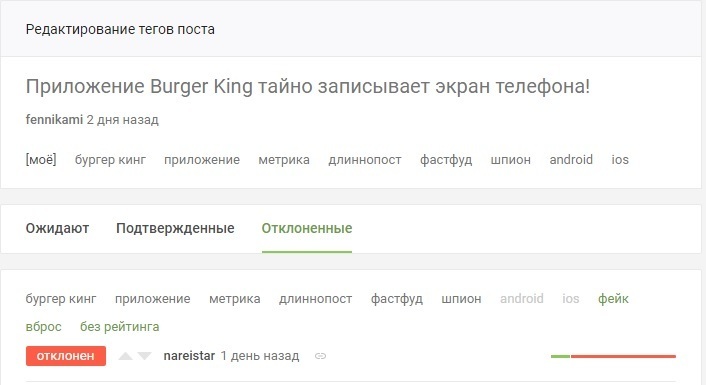Click the green-red vote ratio bar

pos(613,356)
